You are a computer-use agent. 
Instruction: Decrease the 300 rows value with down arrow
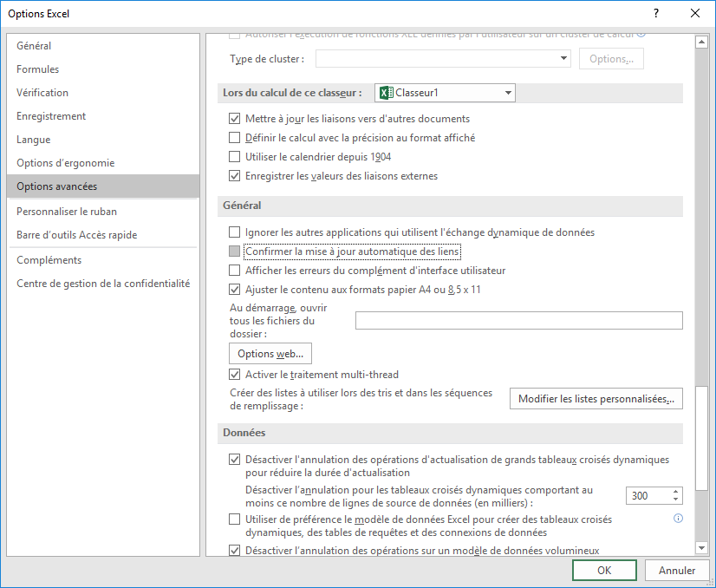pos(675,500)
